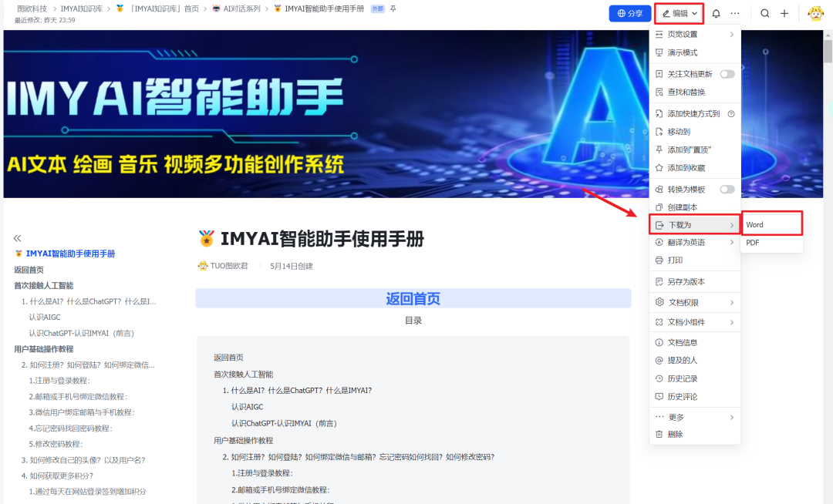Open outline item 用户基础操作教程
Screen dimensions: 833x504
43,349
